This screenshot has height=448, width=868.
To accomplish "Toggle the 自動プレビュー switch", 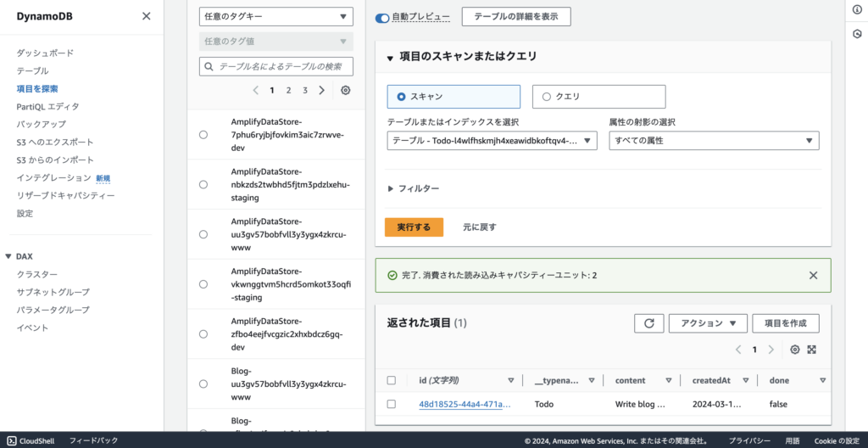I will pyautogui.click(x=382, y=18).
